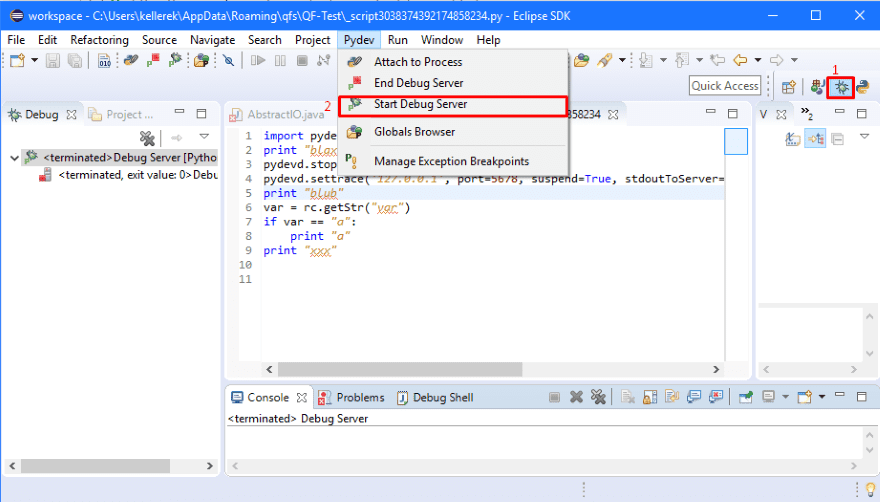Open the Back history dropdown arrow

tap(758, 60)
